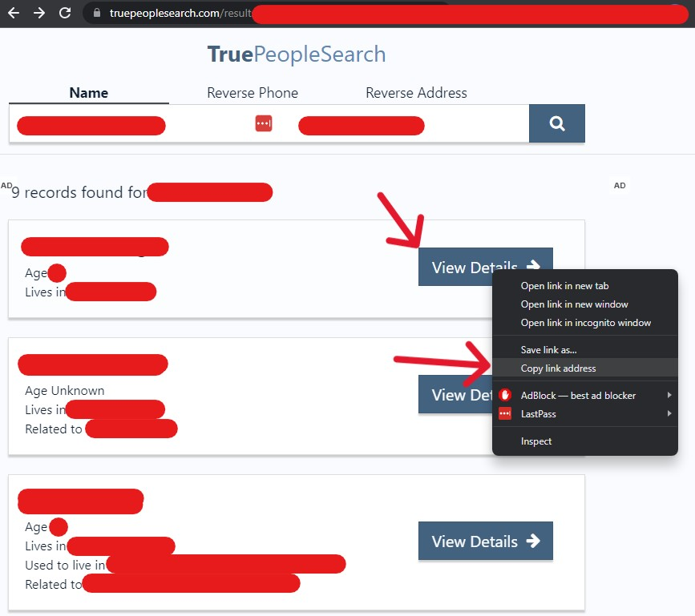Click the AdBlock hand icon in context menu
Screen dimensions: 695x616
click(x=505, y=395)
